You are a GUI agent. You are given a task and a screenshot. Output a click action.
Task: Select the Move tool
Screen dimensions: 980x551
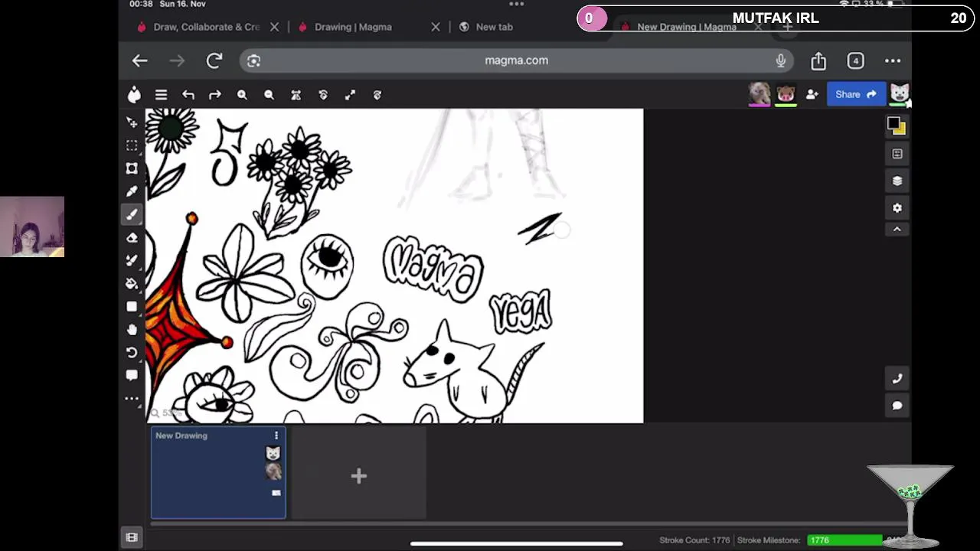tap(132, 122)
